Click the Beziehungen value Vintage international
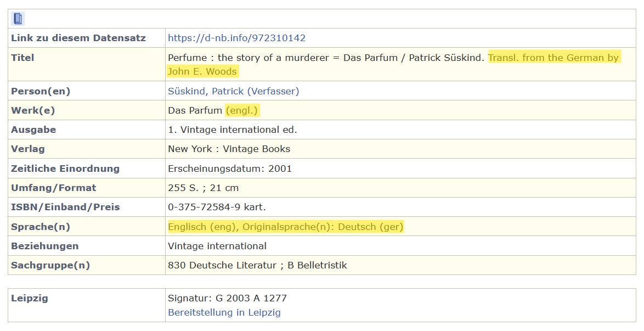The image size is (644, 331). click(217, 246)
